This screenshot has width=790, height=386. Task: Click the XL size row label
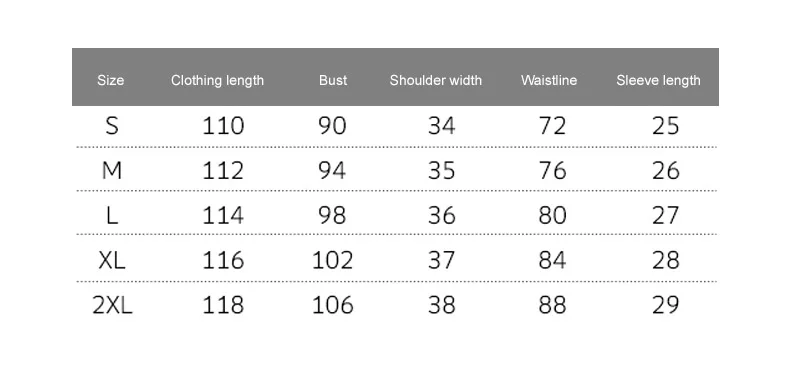click(x=112, y=261)
